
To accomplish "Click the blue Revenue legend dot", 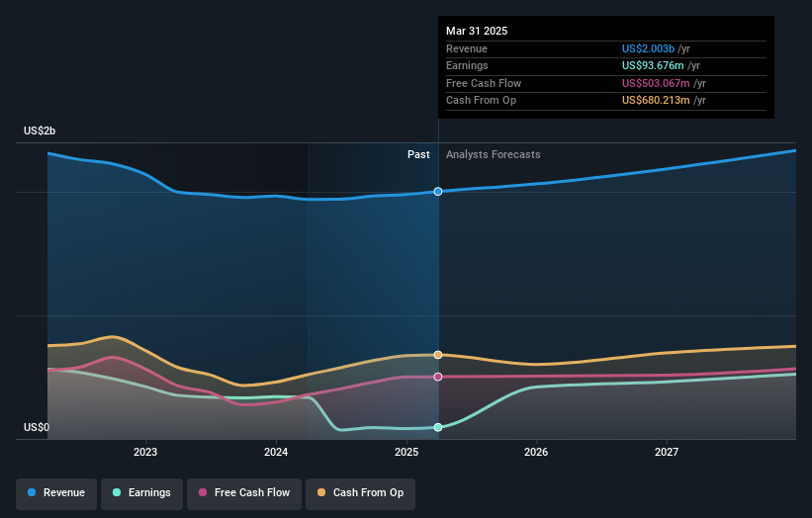I will tap(32, 492).
